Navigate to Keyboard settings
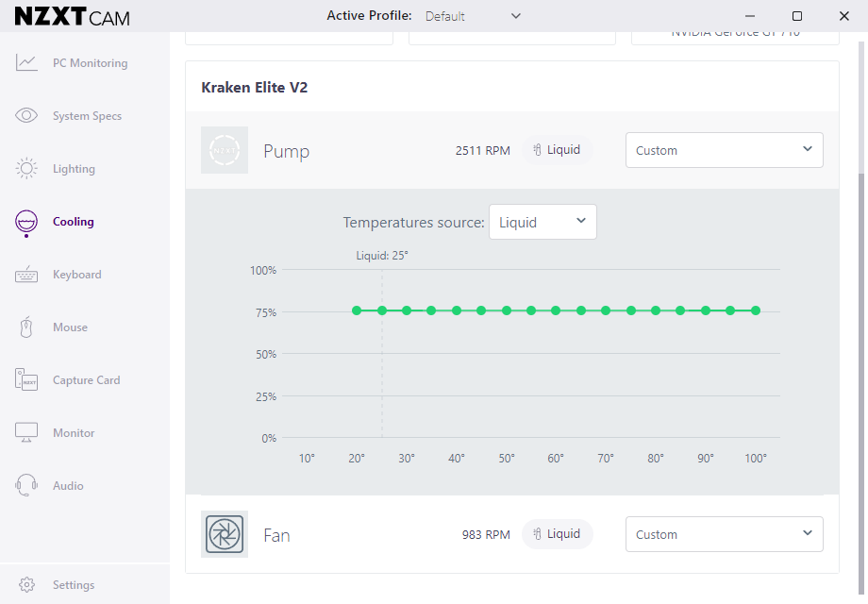Screen dimensions: 868x604 pos(77,275)
